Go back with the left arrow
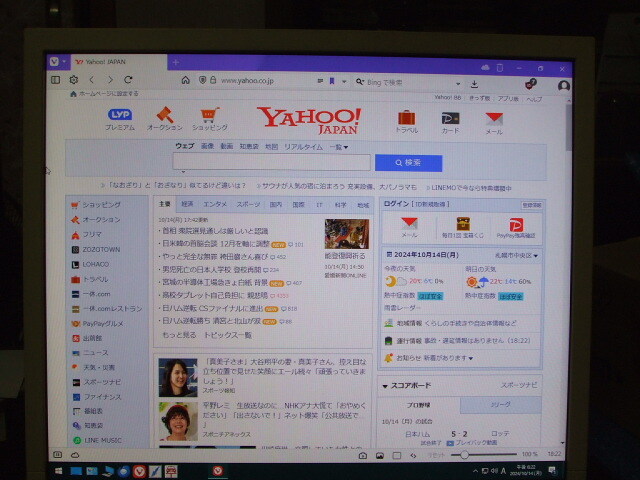Screen dimensions: 640x480 (x=92, y=80)
